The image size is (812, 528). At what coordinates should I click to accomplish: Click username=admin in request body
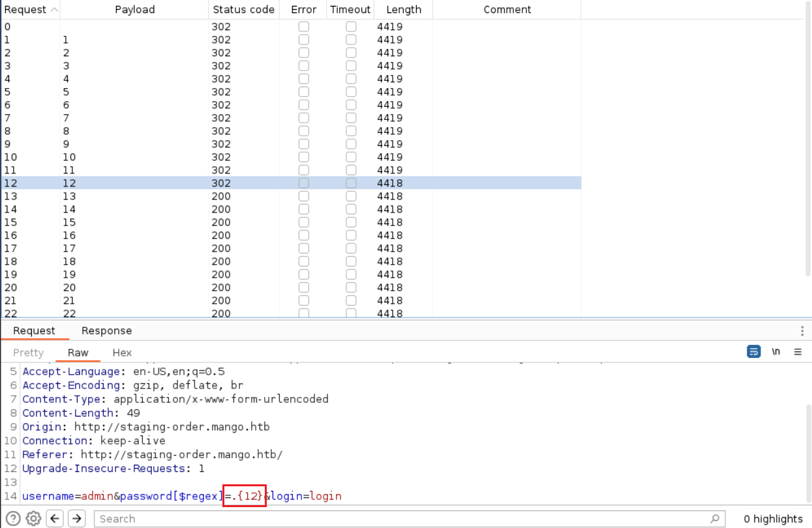[x=68, y=496]
